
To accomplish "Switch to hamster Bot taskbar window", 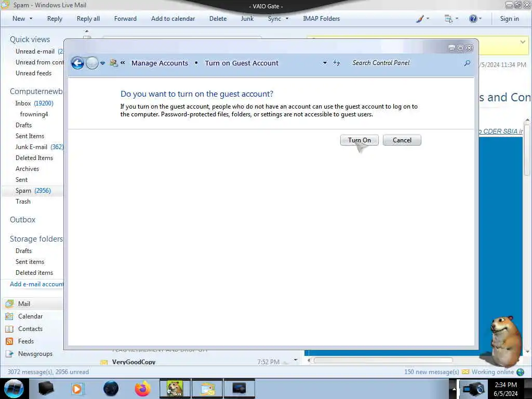I will [x=175, y=389].
